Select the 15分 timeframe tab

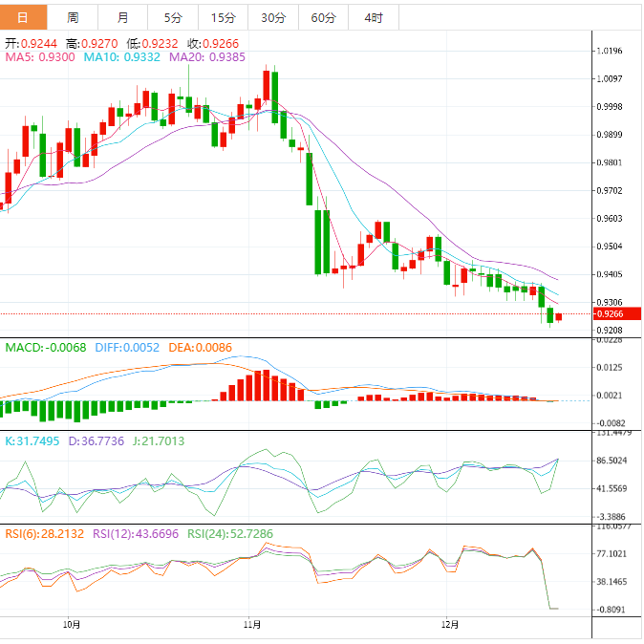pos(223,17)
